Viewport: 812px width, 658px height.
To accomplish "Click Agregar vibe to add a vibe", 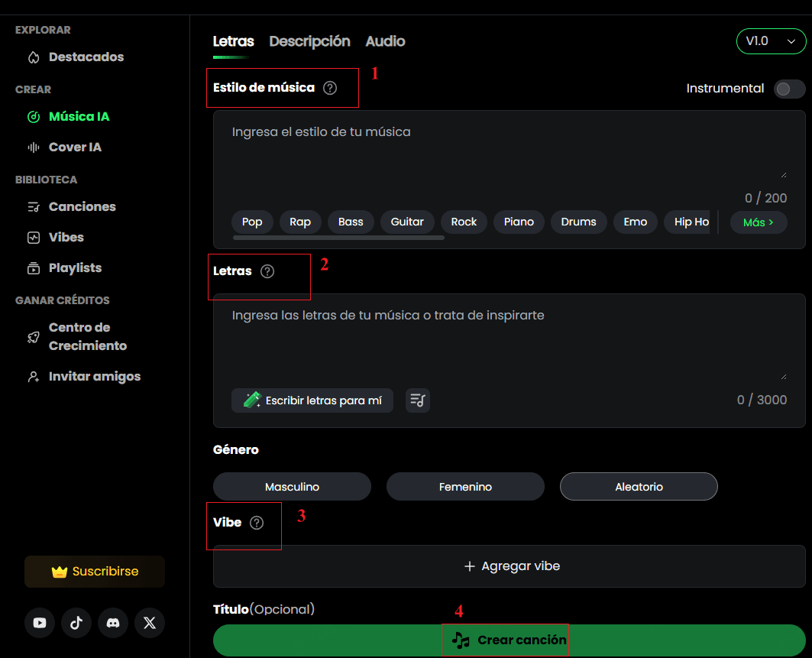I will tap(510, 566).
